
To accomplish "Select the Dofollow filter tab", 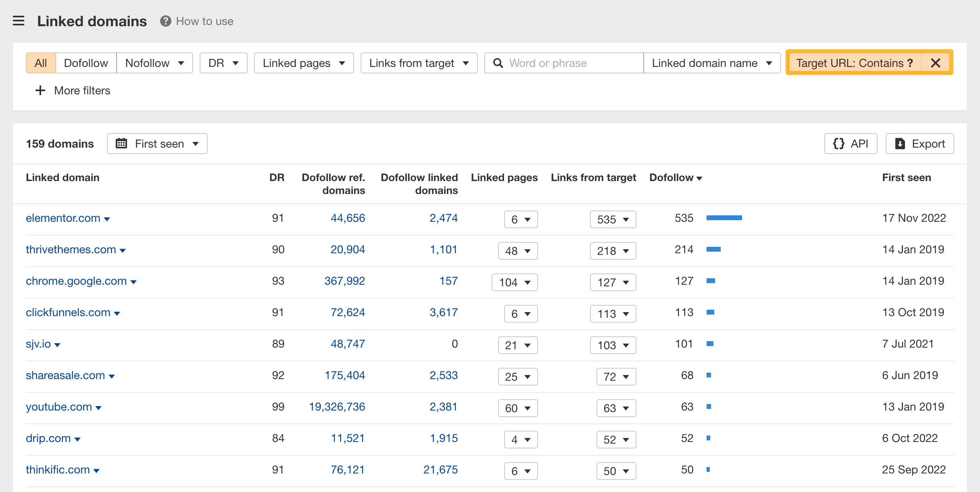I will pyautogui.click(x=86, y=63).
